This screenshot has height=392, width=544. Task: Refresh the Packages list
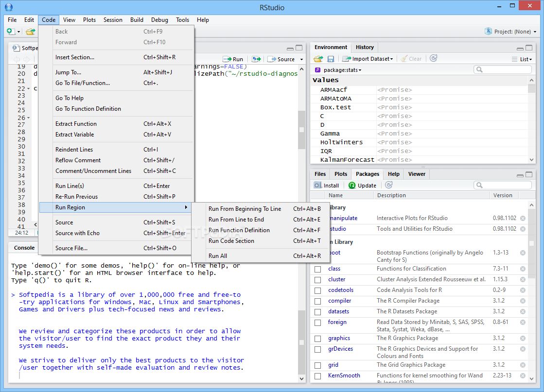click(389, 185)
